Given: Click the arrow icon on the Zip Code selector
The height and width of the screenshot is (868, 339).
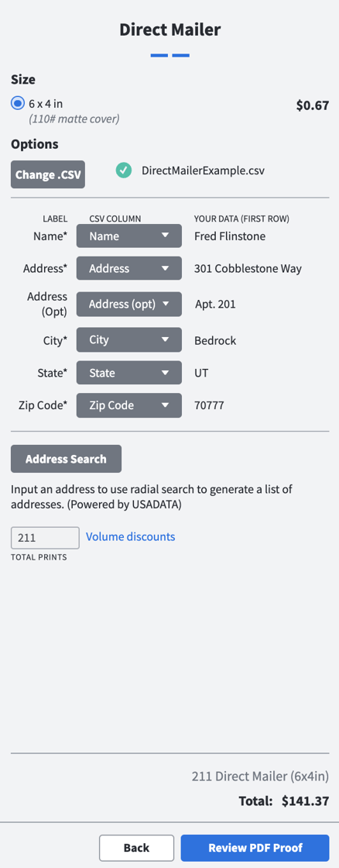Looking at the screenshot, I should click(x=165, y=405).
